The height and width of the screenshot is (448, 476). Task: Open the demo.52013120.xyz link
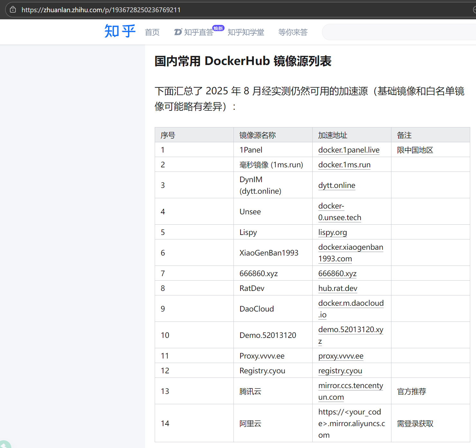point(351,335)
